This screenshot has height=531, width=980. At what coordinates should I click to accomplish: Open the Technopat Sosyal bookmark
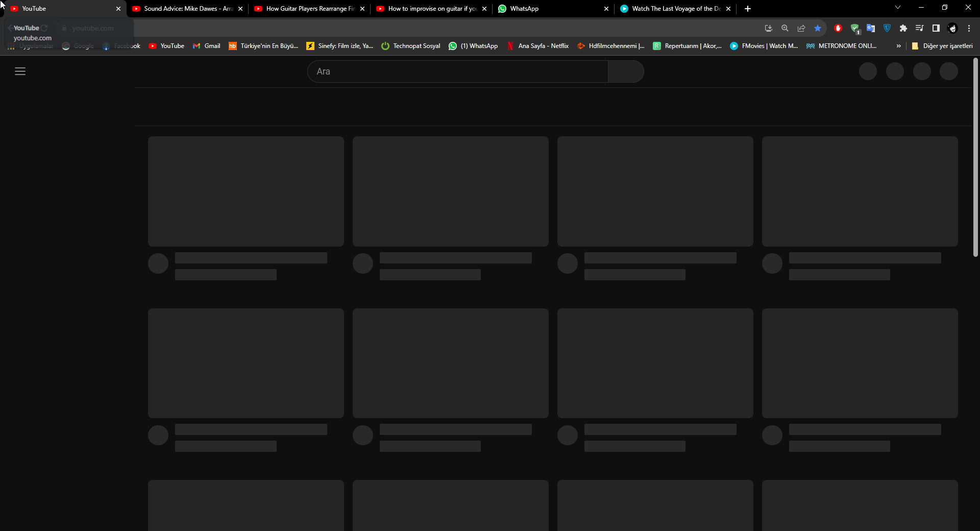click(410, 46)
